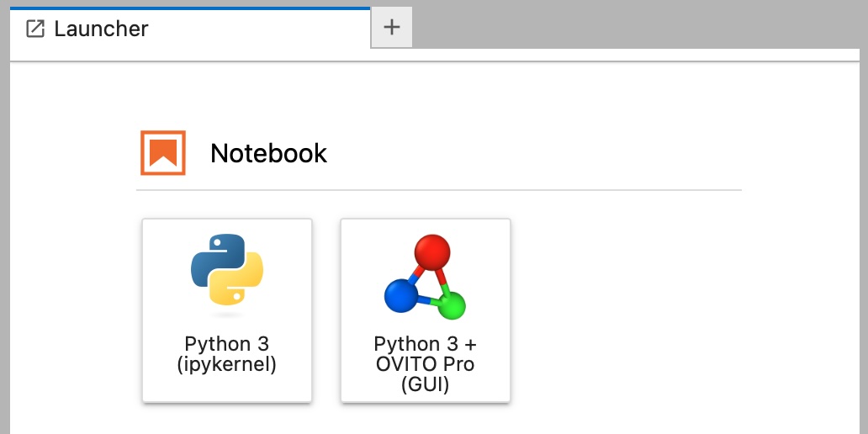Click the orange Notebook bookmark icon
Viewport: 868px width, 434px height.
point(162,153)
